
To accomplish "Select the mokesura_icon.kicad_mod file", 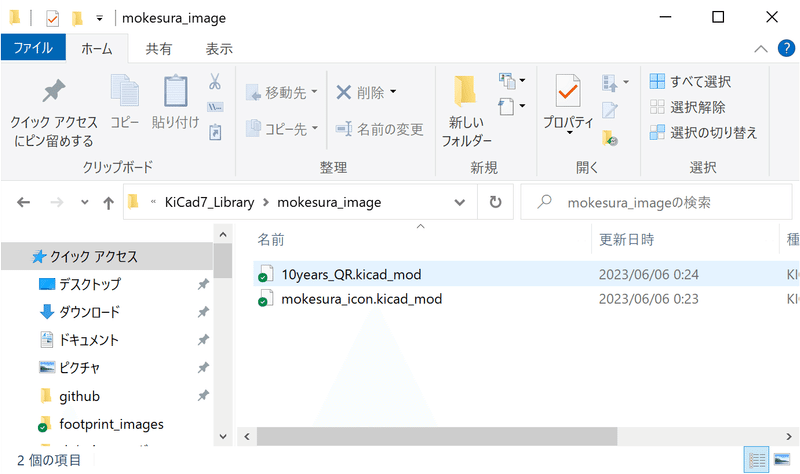I will pos(362,299).
